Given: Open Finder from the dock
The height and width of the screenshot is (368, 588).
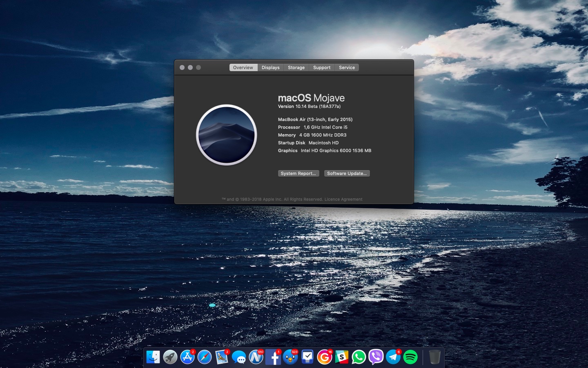Looking at the screenshot, I should [x=153, y=357].
